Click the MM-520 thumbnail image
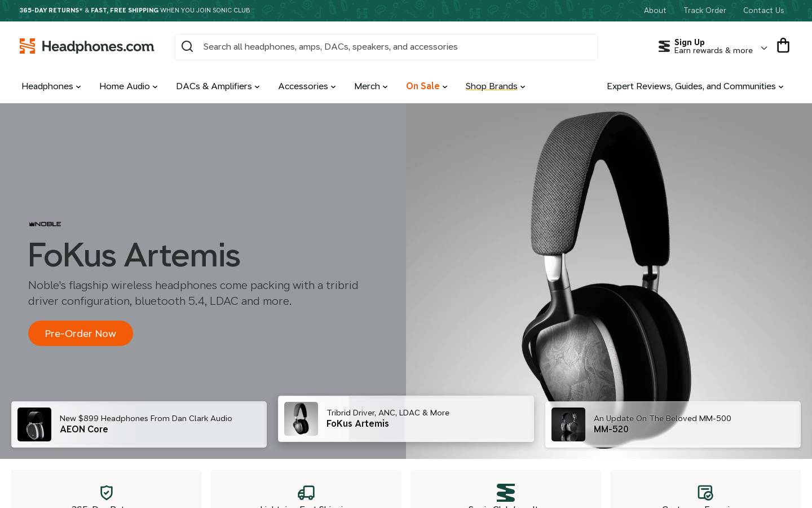 (568, 424)
